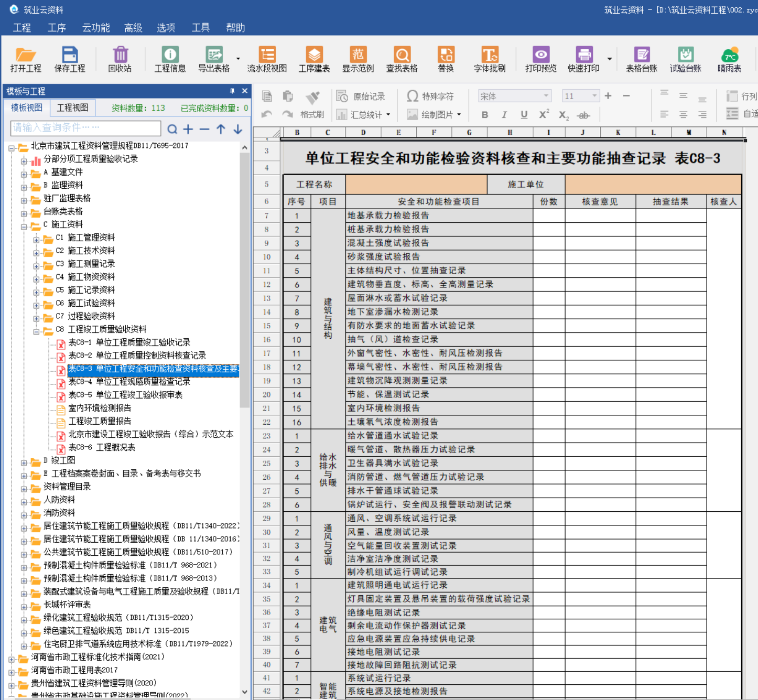Decrease font size with minus button
758x700 pixels.
(626, 96)
